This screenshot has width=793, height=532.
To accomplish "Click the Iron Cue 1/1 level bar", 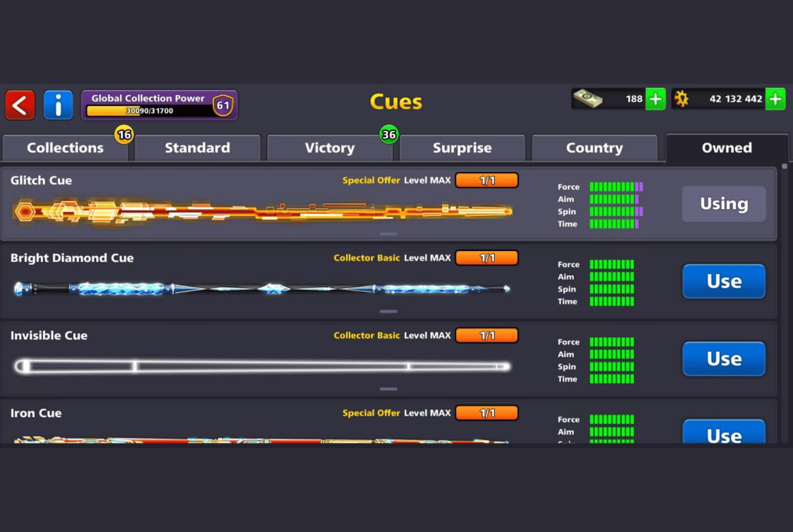I will pos(487,413).
